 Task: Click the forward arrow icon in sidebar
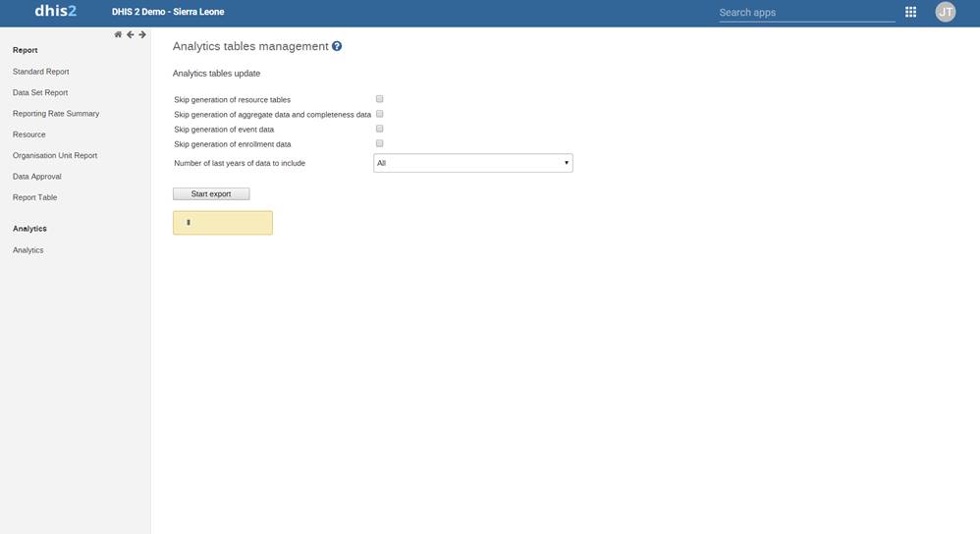click(142, 35)
